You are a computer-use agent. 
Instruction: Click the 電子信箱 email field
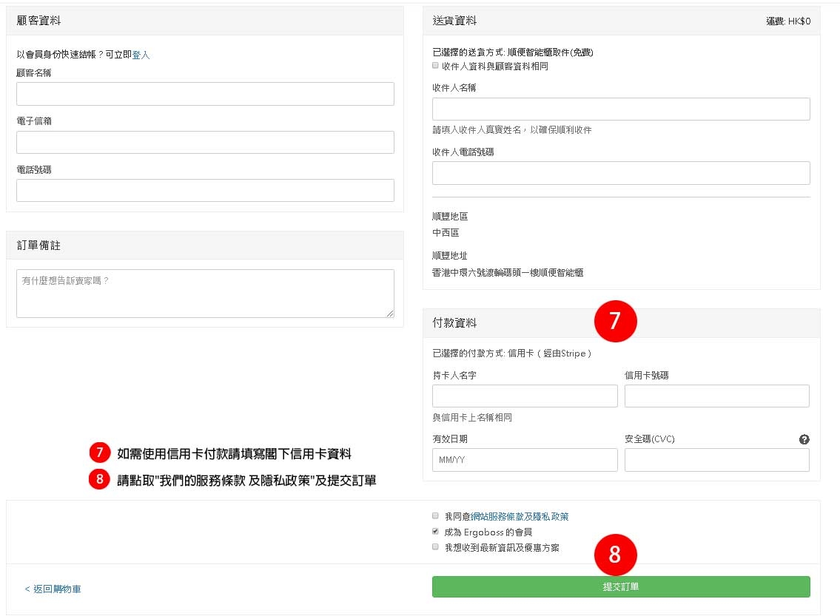coord(205,142)
